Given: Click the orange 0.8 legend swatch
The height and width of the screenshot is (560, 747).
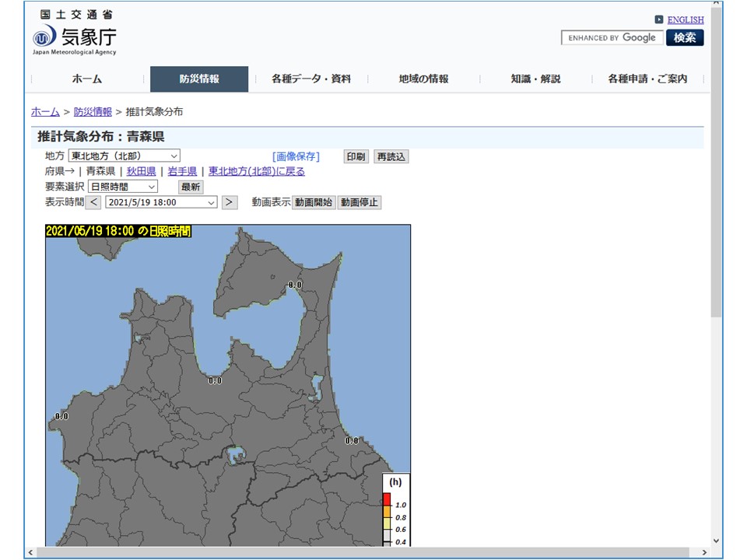Looking at the screenshot, I should pyautogui.click(x=387, y=512).
